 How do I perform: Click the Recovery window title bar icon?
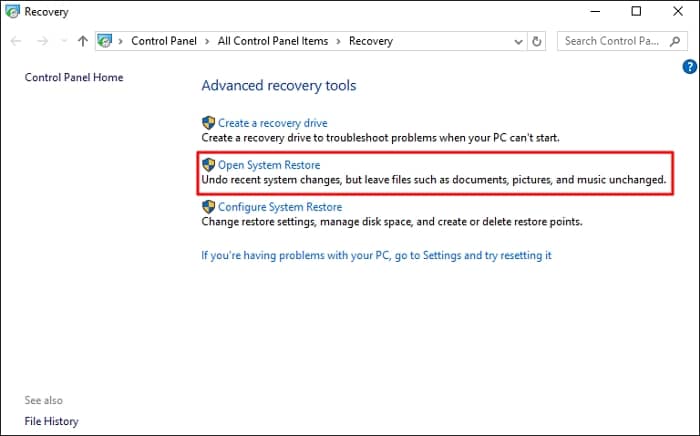[12, 12]
